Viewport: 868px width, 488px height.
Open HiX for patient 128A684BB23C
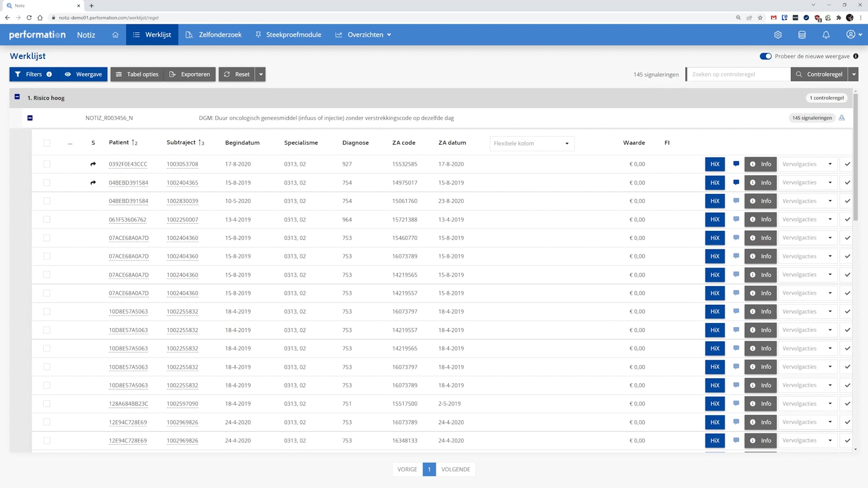pyautogui.click(x=715, y=404)
